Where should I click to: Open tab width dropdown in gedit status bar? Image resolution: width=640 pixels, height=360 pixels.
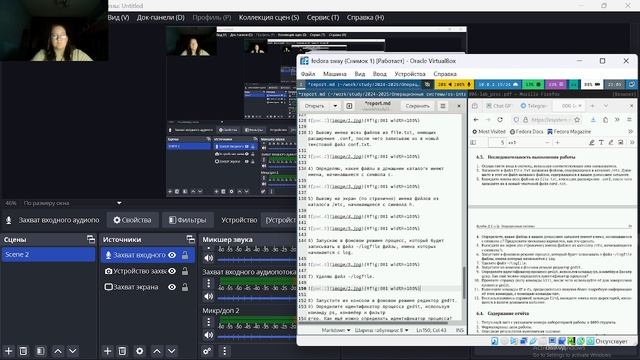point(381,330)
